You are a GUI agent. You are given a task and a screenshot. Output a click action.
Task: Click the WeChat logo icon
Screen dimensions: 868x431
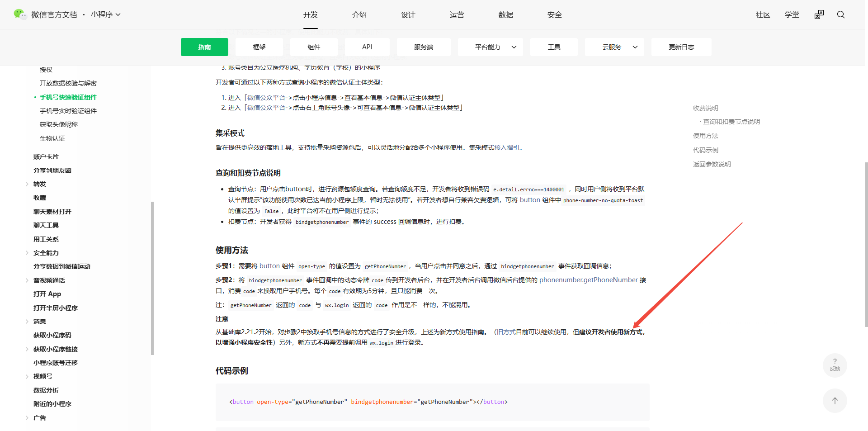(x=20, y=14)
